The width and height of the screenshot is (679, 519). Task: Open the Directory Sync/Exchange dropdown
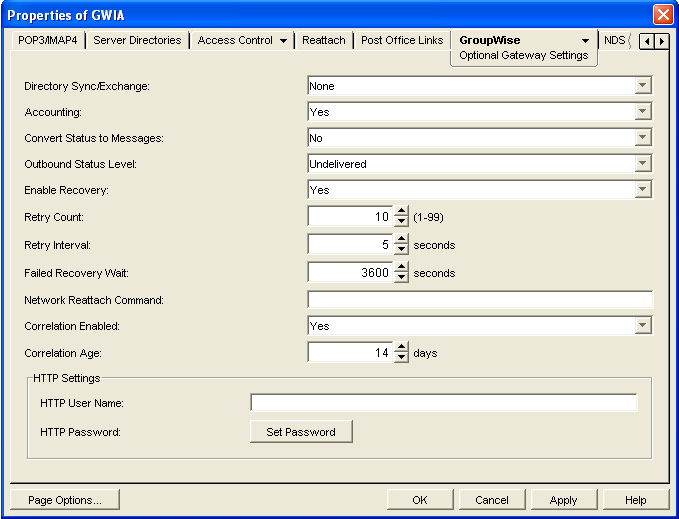[x=643, y=85]
